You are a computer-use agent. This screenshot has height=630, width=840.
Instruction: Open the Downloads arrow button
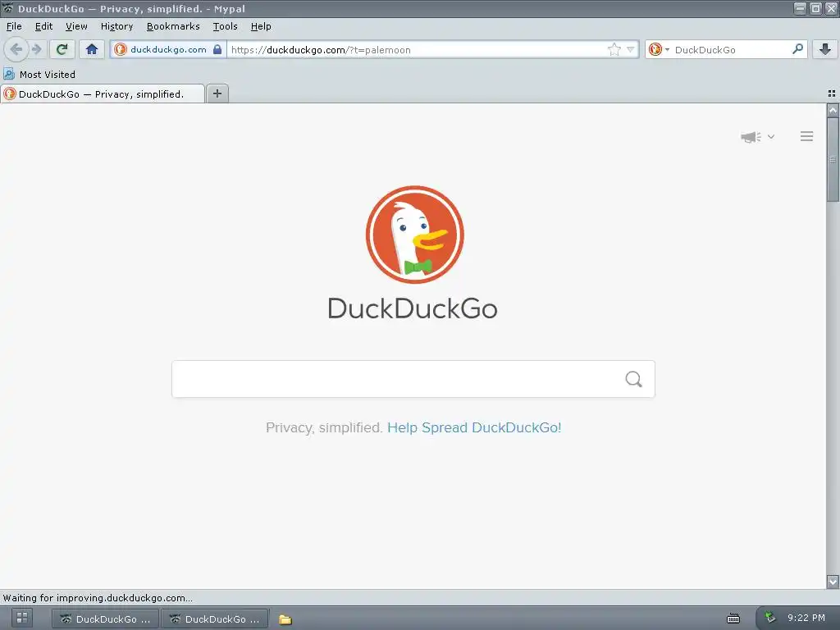(x=825, y=49)
